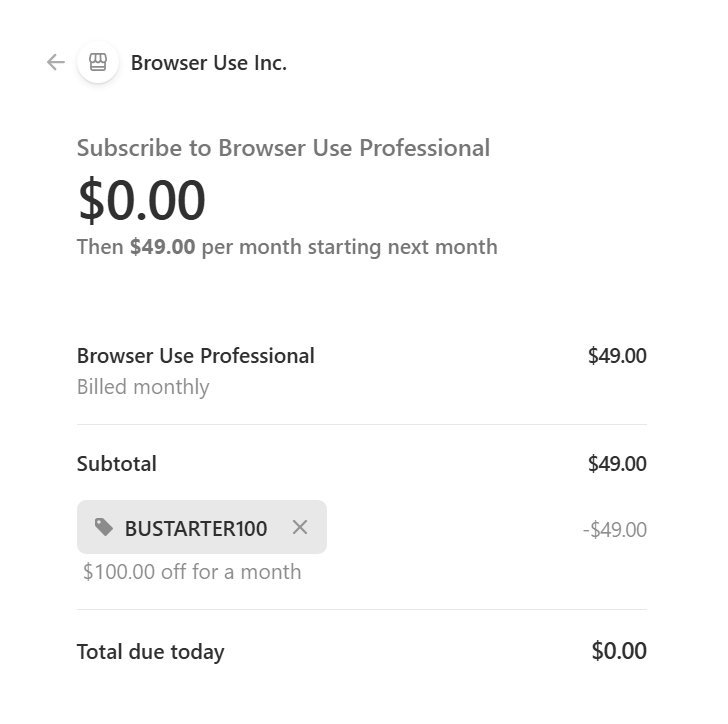
Task: Click the $0.00 total due amount
Action: pyautogui.click(x=619, y=652)
